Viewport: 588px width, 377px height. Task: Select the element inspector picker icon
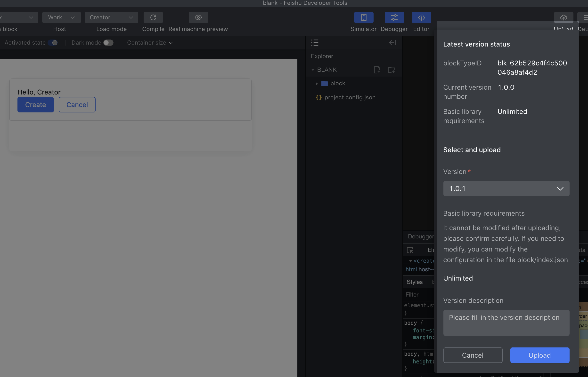coord(410,250)
